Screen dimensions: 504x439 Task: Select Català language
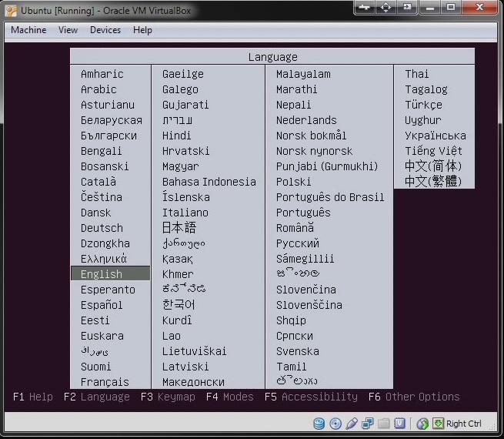[98, 182]
